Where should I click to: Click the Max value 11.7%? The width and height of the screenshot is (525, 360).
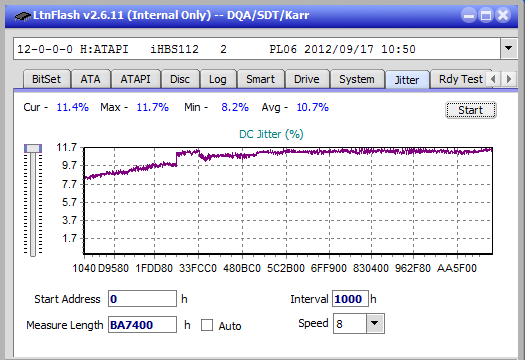(152, 107)
